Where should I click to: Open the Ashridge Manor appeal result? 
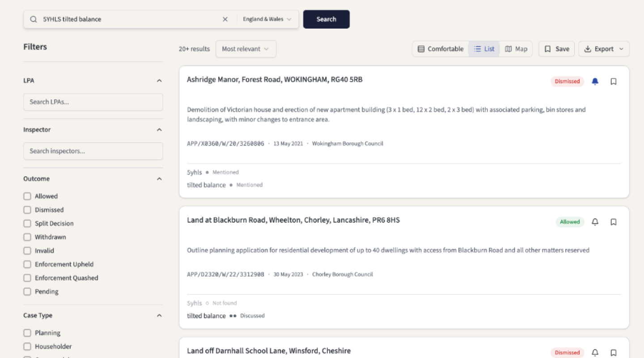pos(275,80)
